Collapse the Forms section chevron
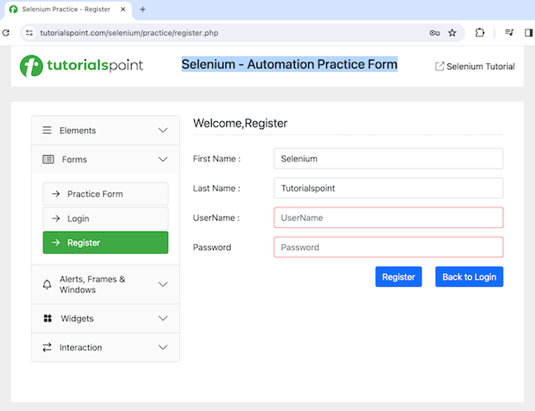This screenshot has width=535, height=411. [x=163, y=159]
